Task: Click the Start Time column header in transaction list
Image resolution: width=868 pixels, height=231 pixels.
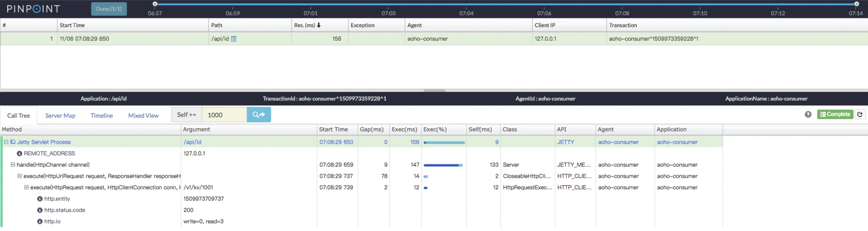Action: tap(133, 25)
